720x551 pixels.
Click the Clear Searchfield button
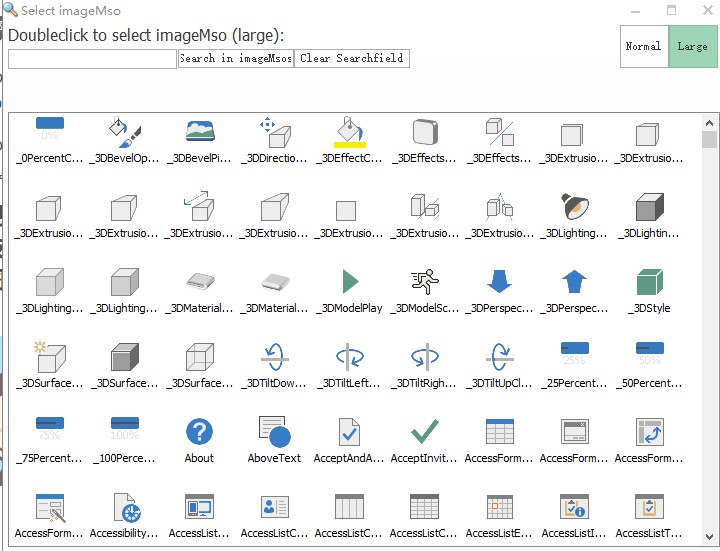pos(352,58)
